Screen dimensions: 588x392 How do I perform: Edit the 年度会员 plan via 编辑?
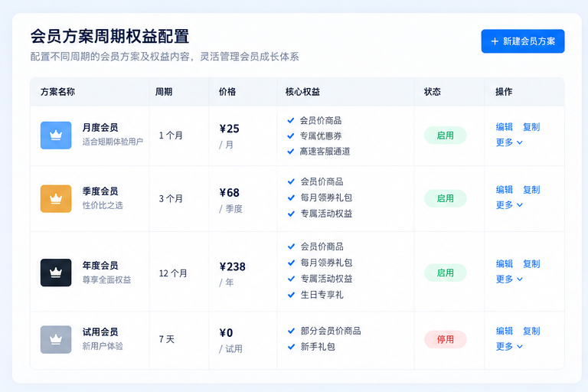(x=504, y=264)
